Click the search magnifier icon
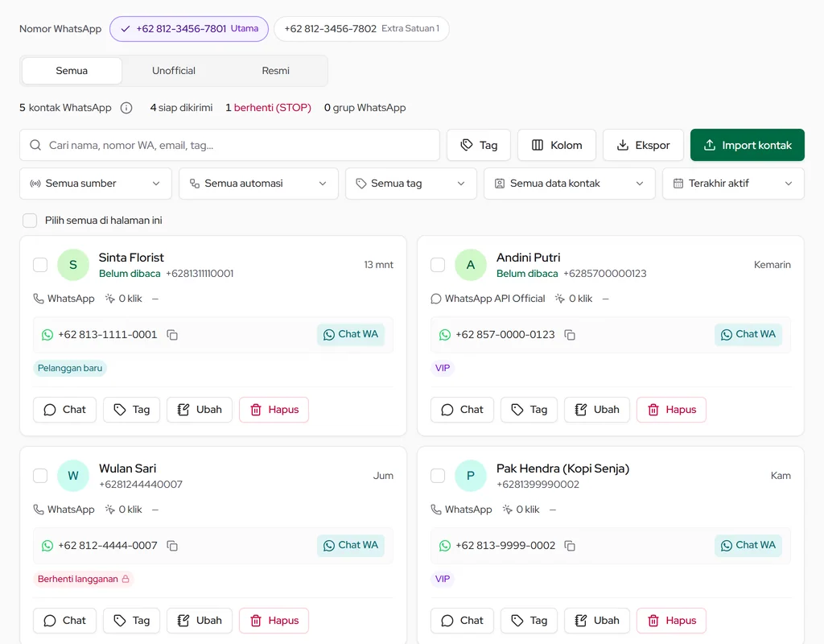Image resolution: width=824 pixels, height=644 pixels. 35,145
